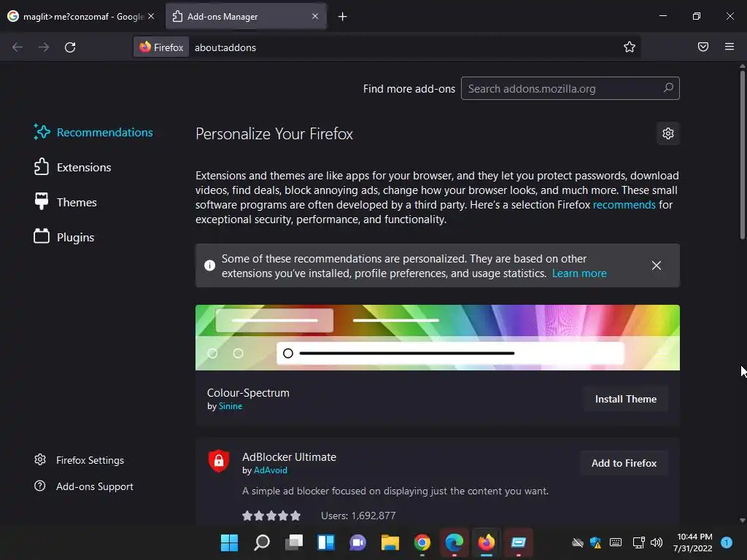Image resolution: width=747 pixels, height=560 pixels.
Task: Reload the current page
Action: (70, 47)
